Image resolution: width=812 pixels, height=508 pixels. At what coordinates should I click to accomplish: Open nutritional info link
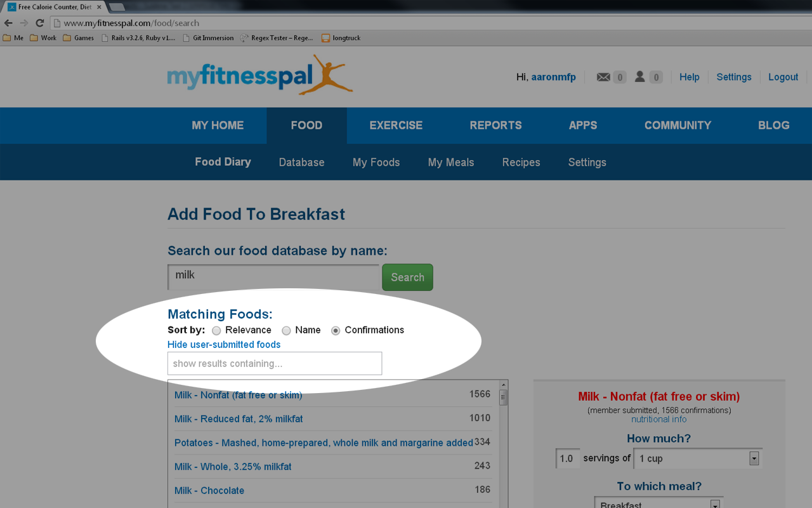(x=658, y=419)
